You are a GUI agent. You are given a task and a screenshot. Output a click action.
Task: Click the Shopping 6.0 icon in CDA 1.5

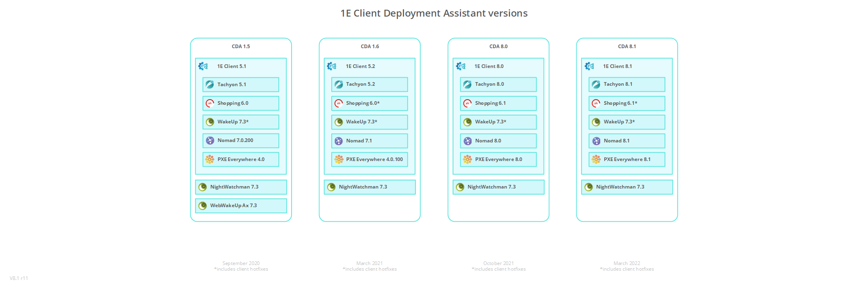coord(210,103)
